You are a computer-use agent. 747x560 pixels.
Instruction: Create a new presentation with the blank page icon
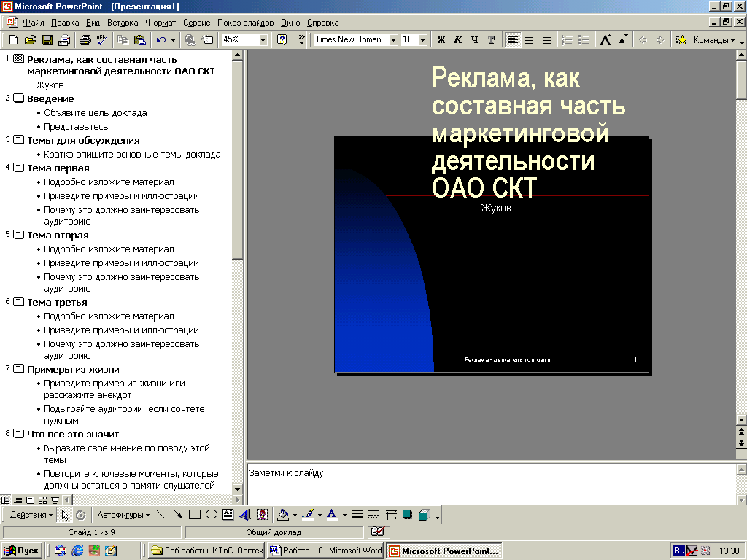[14, 40]
